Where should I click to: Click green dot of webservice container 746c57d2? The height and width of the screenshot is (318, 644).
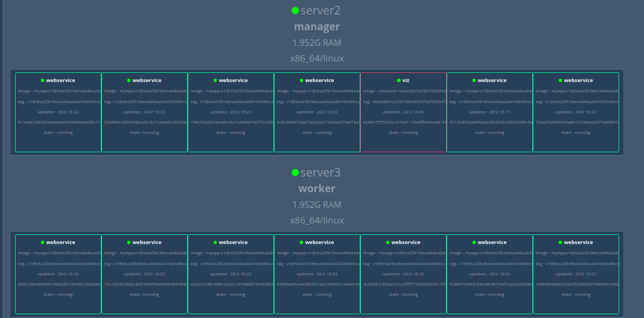click(215, 80)
